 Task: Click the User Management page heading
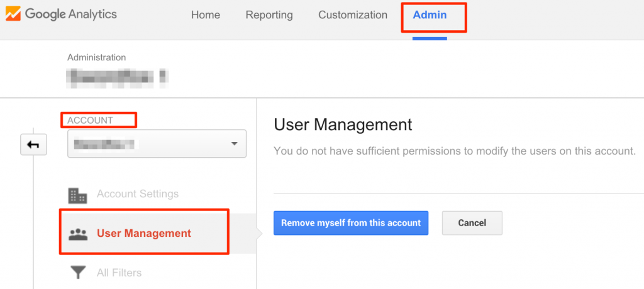tap(343, 125)
